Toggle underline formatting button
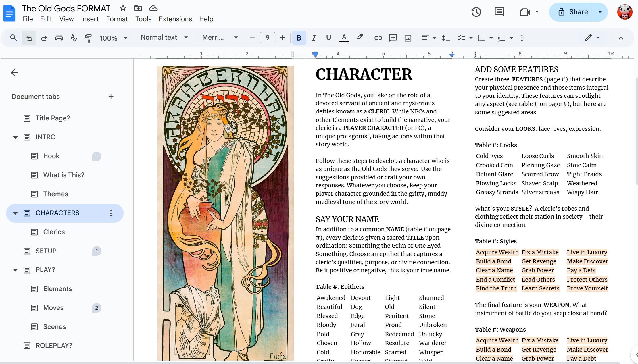Viewport: 638px width, 364px height. pyautogui.click(x=328, y=38)
